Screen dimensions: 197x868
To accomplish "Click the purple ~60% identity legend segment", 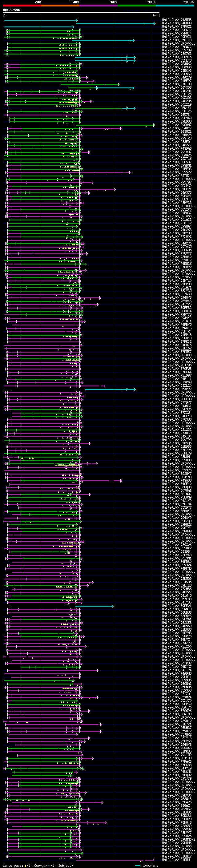I will 98,6.
